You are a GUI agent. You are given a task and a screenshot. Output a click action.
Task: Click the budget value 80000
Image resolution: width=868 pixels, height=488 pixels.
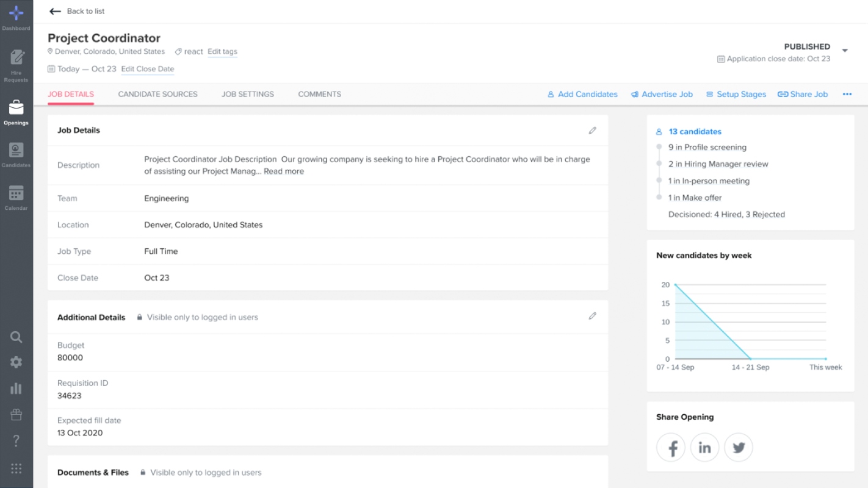[70, 358]
